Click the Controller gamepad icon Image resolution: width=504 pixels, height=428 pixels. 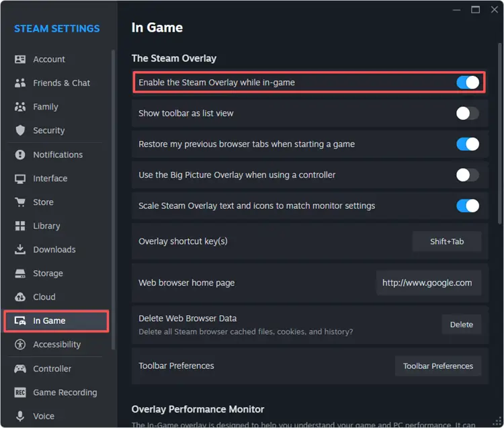pos(20,369)
